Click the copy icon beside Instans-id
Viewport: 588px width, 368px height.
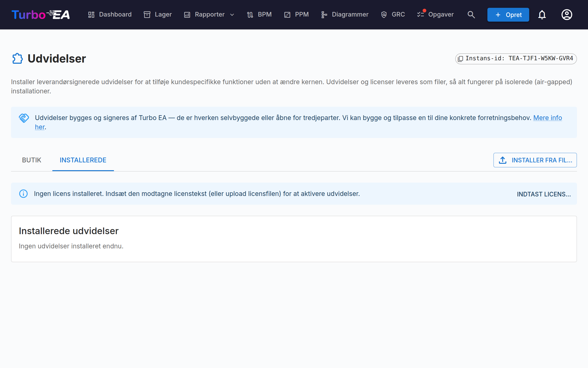point(461,59)
